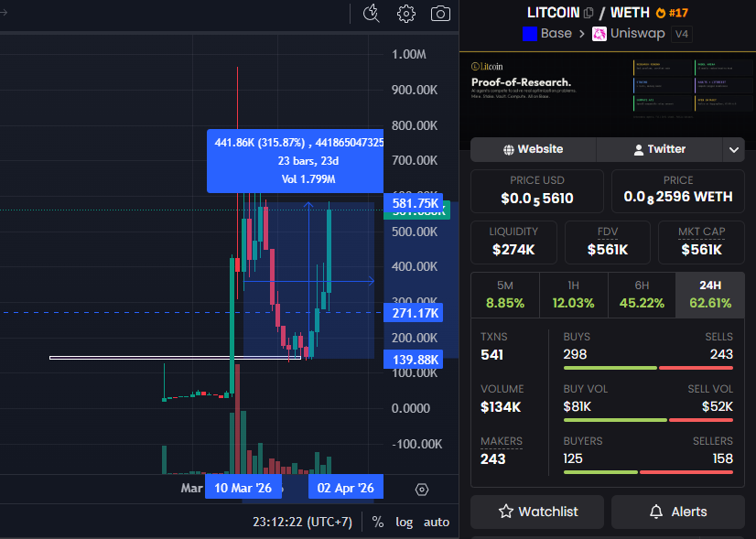Take a chart snapshot with camera icon
The image size is (756, 539).
[440, 14]
